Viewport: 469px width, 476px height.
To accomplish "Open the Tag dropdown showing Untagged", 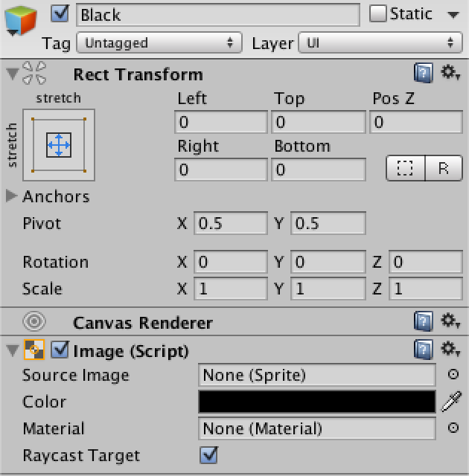I will pos(159,43).
